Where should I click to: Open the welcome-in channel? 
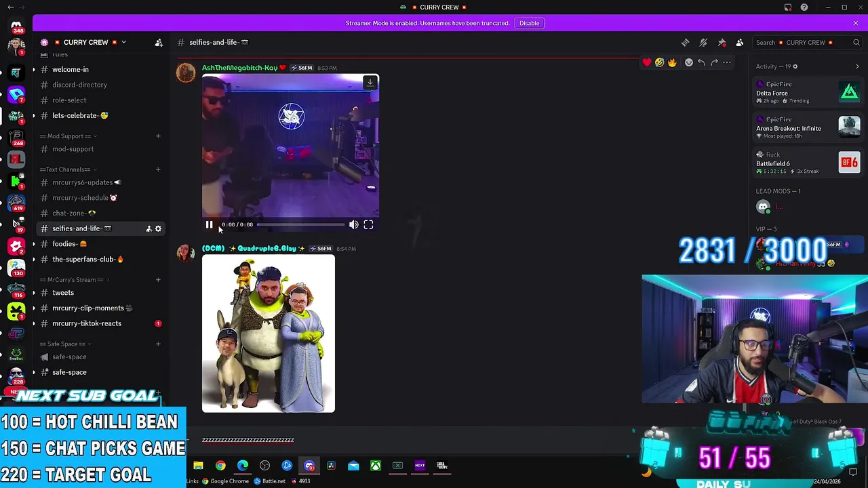point(101,69)
